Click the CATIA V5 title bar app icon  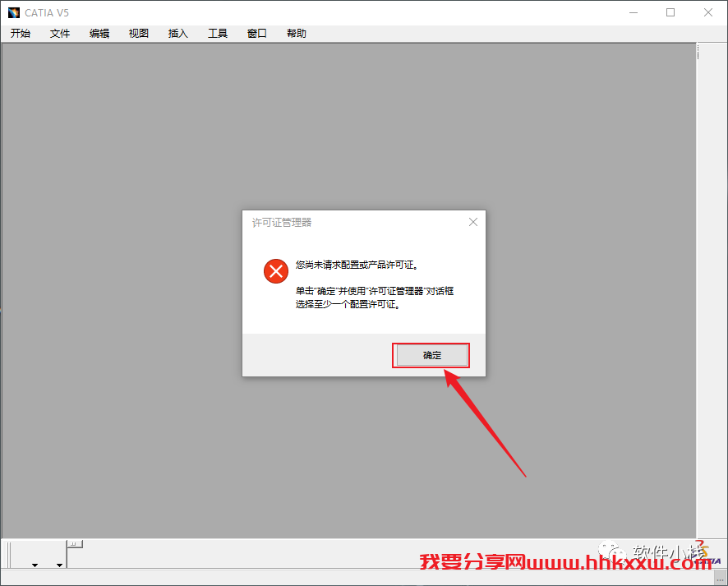click(x=14, y=12)
